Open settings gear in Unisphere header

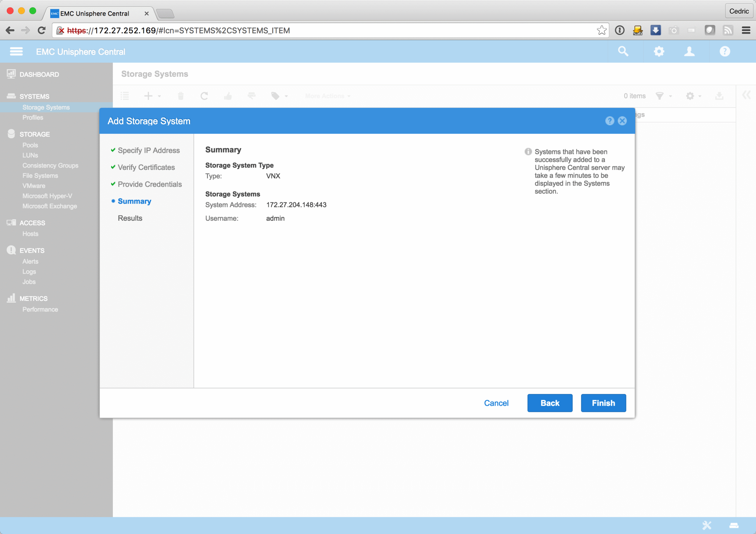click(x=659, y=51)
